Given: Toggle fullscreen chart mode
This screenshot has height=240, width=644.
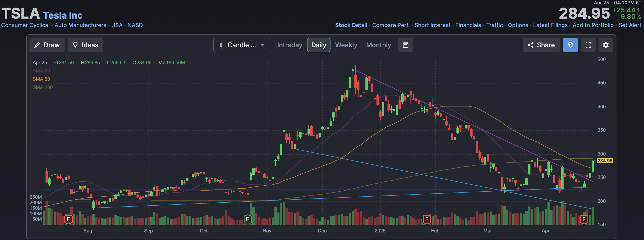Looking at the screenshot, I should click(x=588, y=45).
